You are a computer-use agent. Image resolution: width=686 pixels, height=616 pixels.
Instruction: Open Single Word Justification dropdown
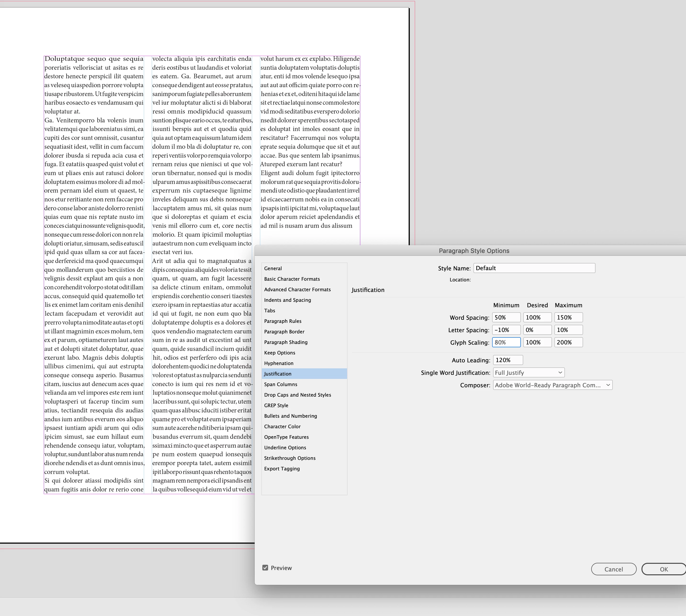click(528, 373)
